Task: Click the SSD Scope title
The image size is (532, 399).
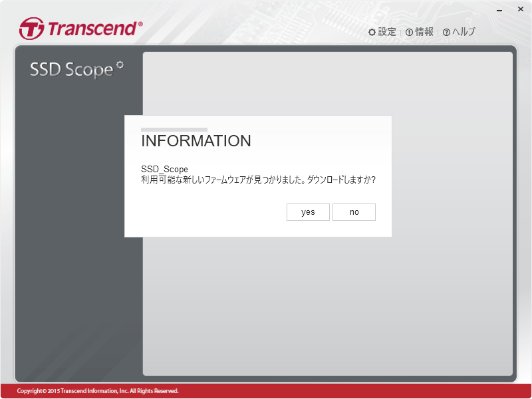Action: tap(76, 70)
